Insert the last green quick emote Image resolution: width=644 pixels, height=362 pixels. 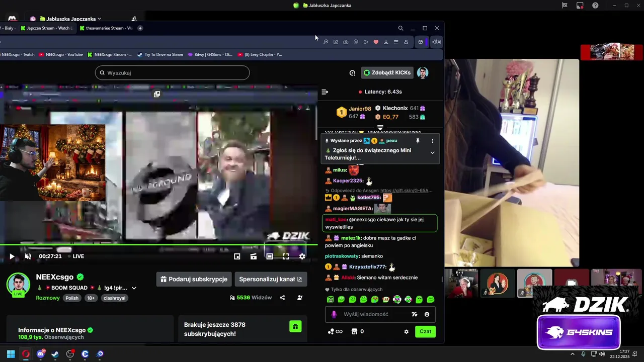coord(431,299)
